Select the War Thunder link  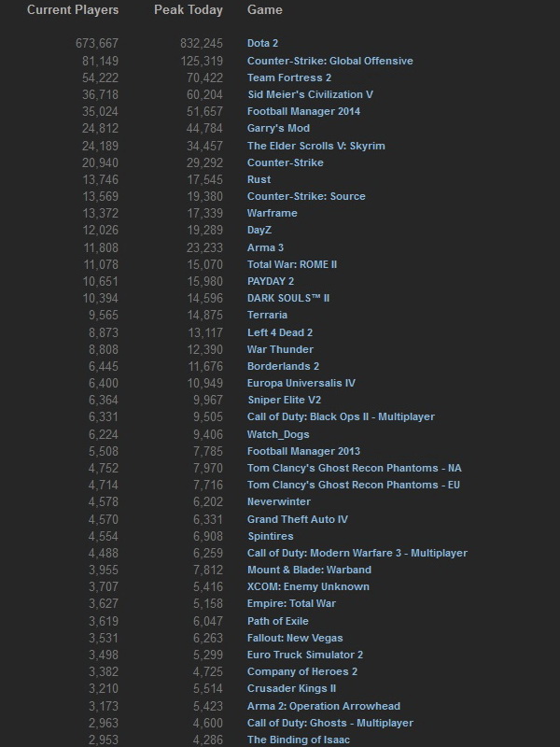coord(280,349)
